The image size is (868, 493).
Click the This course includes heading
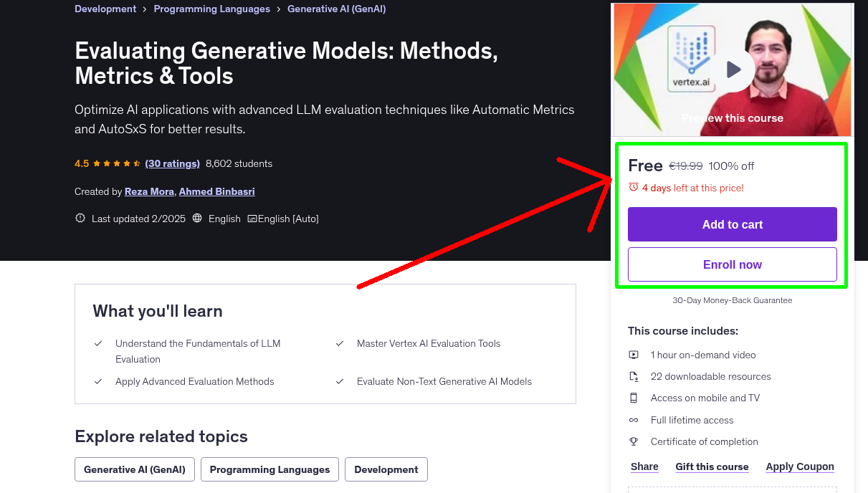[683, 331]
